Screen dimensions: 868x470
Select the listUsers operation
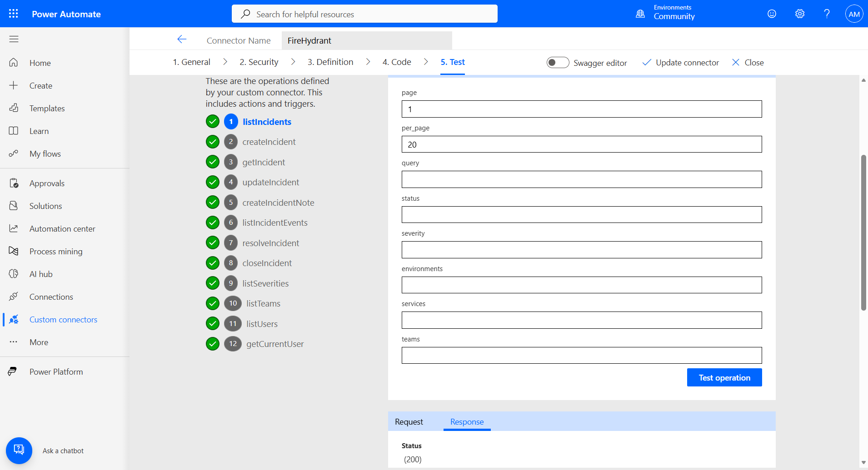[262, 324]
